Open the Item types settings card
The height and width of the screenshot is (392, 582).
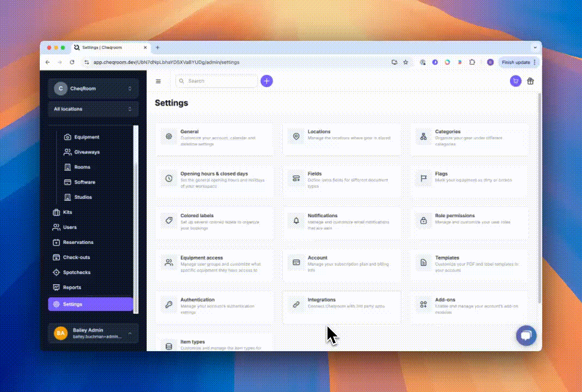coord(215,342)
